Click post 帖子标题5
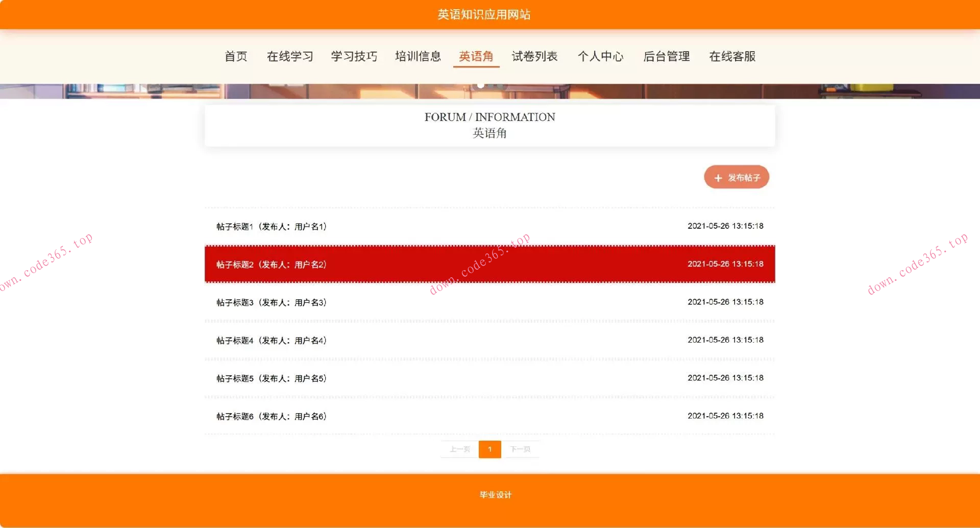Viewport: 980px width, 528px height. click(x=271, y=378)
